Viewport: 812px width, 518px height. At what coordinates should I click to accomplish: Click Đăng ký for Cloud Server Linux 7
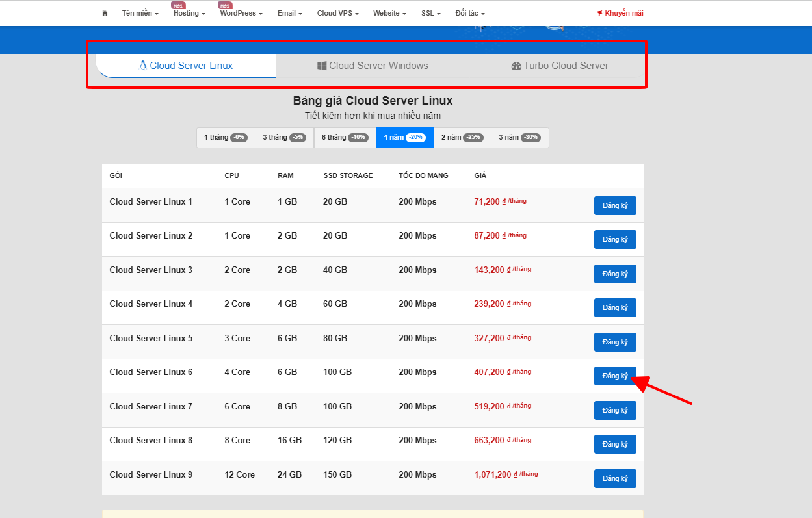[615, 410]
